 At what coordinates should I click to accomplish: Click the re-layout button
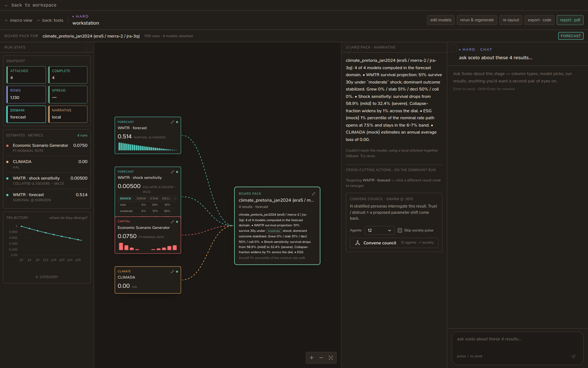(x=511, y=20)
